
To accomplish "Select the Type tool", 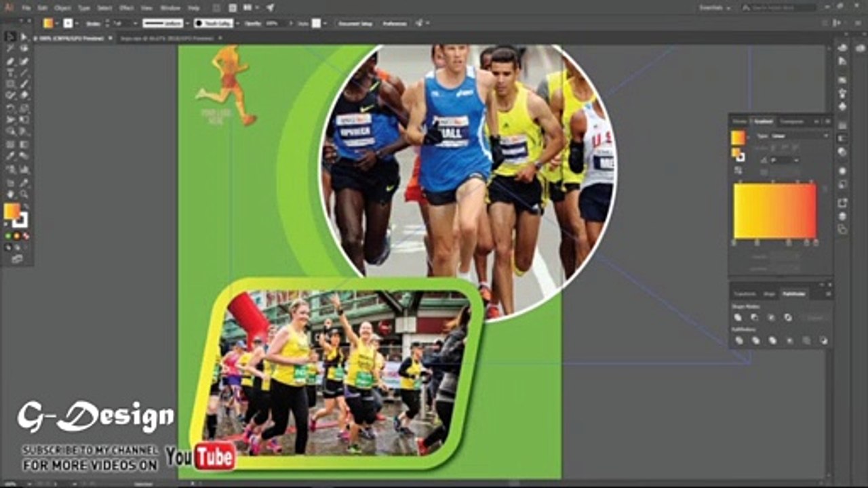I will [x=11, y=73].
